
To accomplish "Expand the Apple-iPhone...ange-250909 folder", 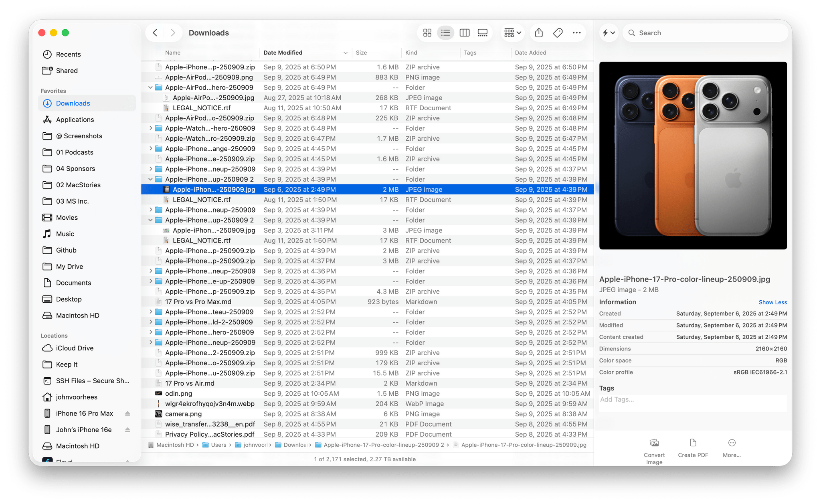I will [150, 149].
